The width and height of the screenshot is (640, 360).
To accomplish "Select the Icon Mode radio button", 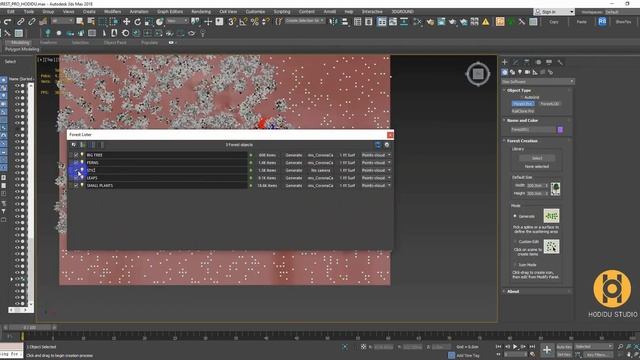I will tap(515, 265).
